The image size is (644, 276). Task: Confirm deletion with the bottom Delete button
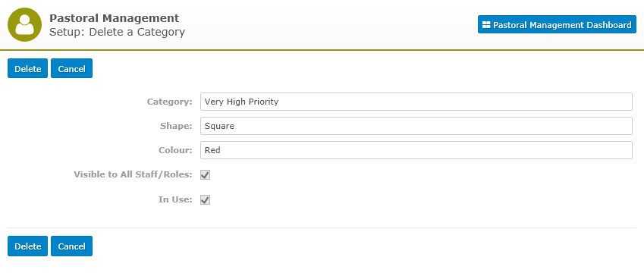28,246
